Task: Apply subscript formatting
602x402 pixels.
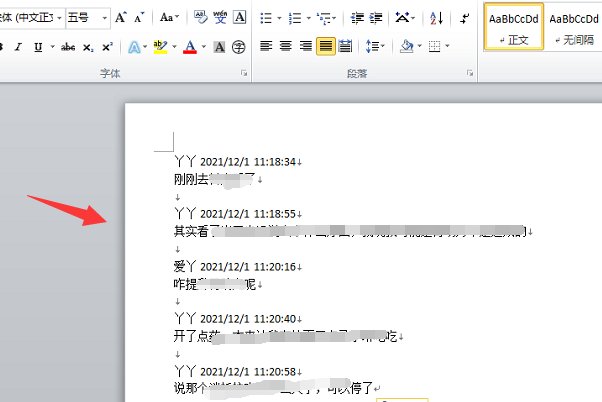Action: 89,46
